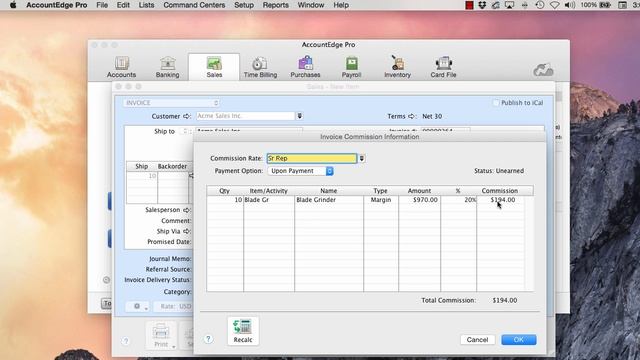Click the Terms arrow icon

412,116
